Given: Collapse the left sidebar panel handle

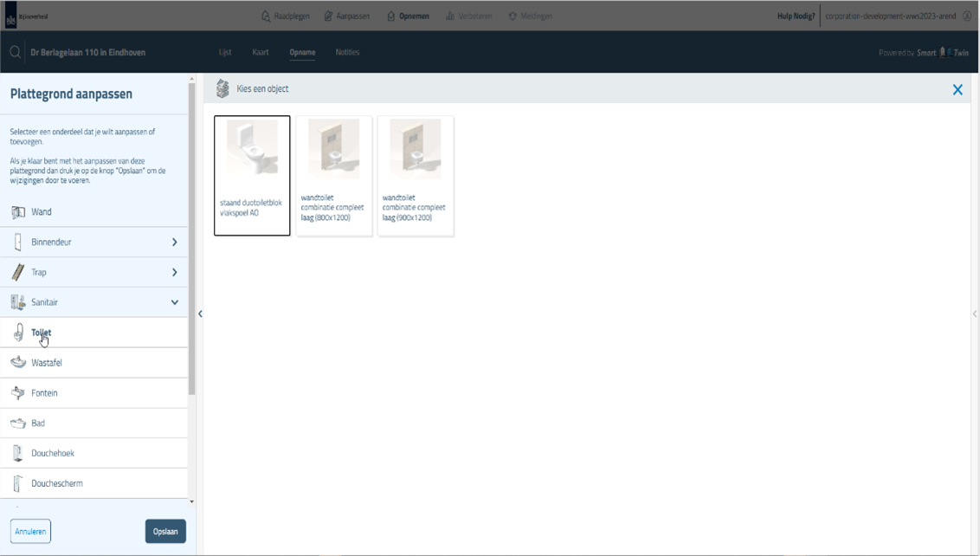Looking at the screenshot, I should coord(200,314).
